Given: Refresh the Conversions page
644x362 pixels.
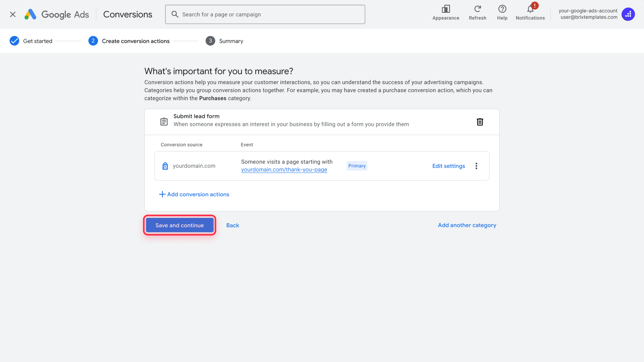Looking at the screenshot, I should (477, 13).
